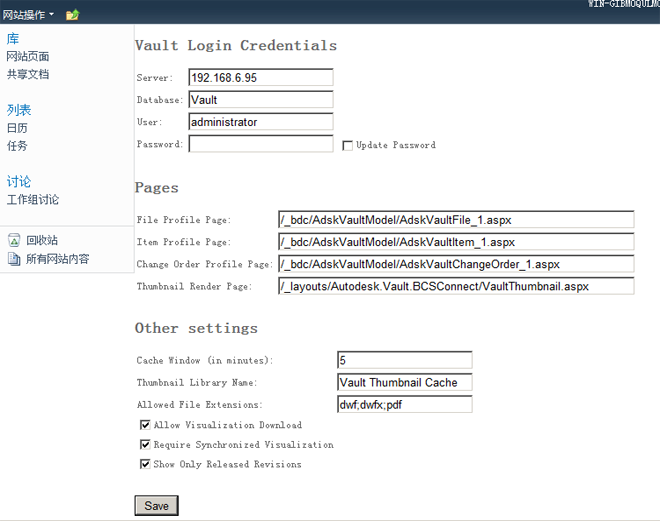Click the recycle bin icon

pyautogui.click(x=14, y=240)
